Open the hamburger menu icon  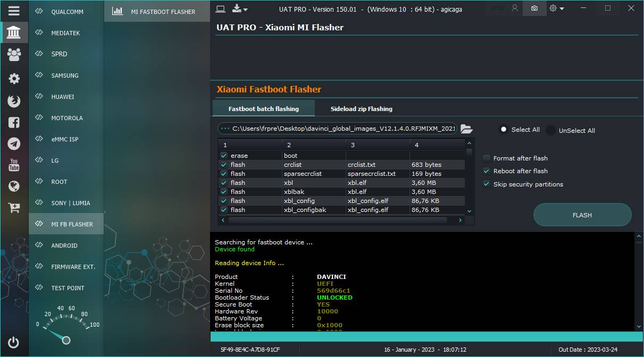(14, 11)
